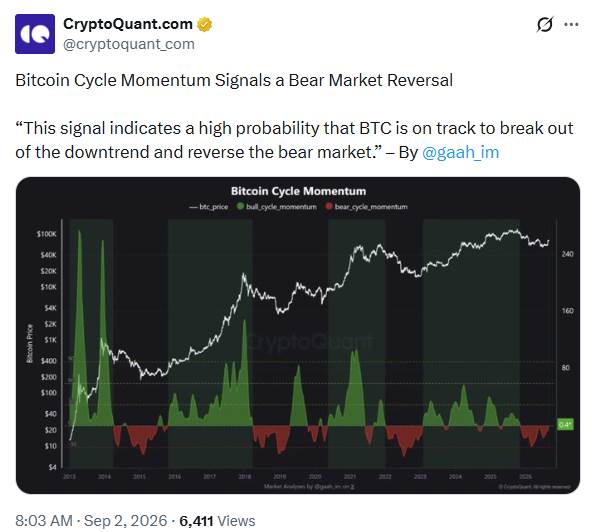Click the green 0.41 value label
This screenshot has height=532, width=592.
pos(565,424)
